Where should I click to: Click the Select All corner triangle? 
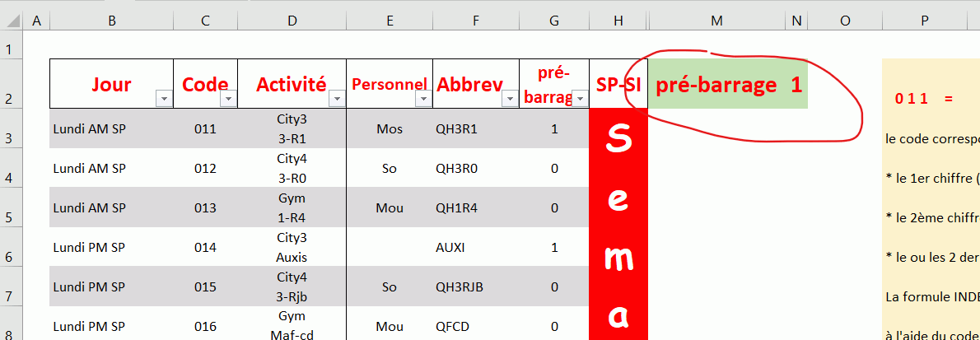coord(12,20)
